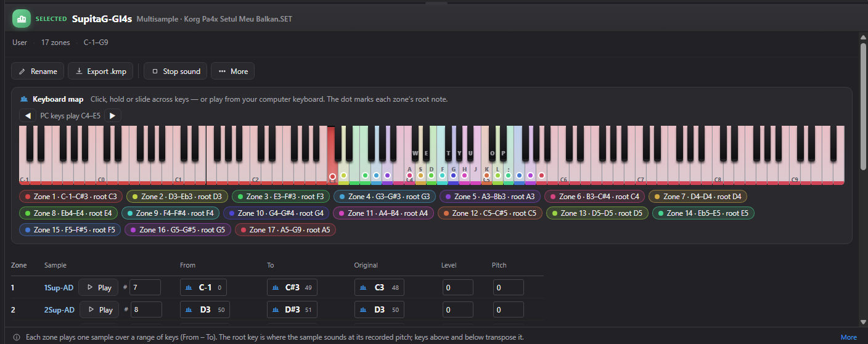Image resolution: width=868 pixels, height=344 pixels.
Task: Play sample 2Sup-AD
Action: 99,309
